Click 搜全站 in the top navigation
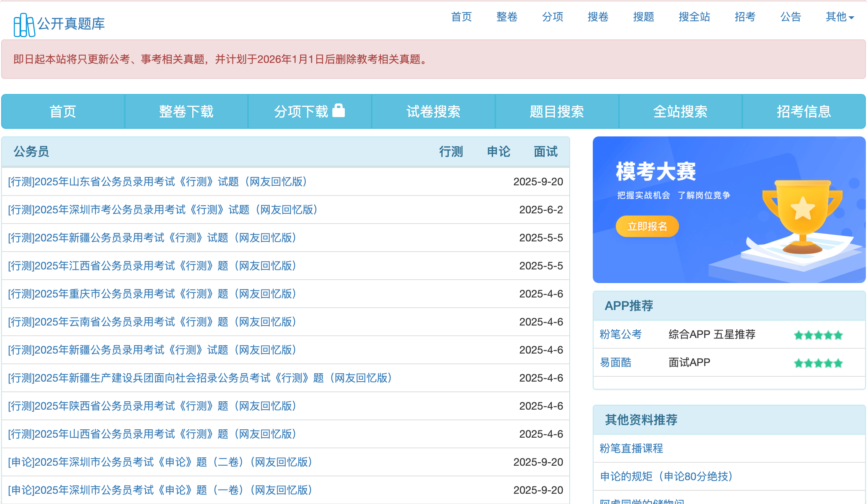This screenshot has height=504, width=867. click(x=694, y=17)
